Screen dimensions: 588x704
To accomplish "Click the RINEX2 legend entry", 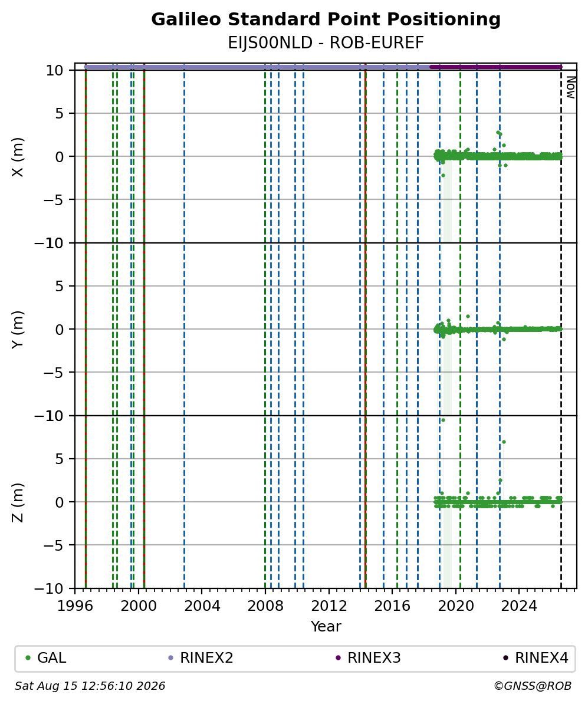I will click(x=201, y=658).
